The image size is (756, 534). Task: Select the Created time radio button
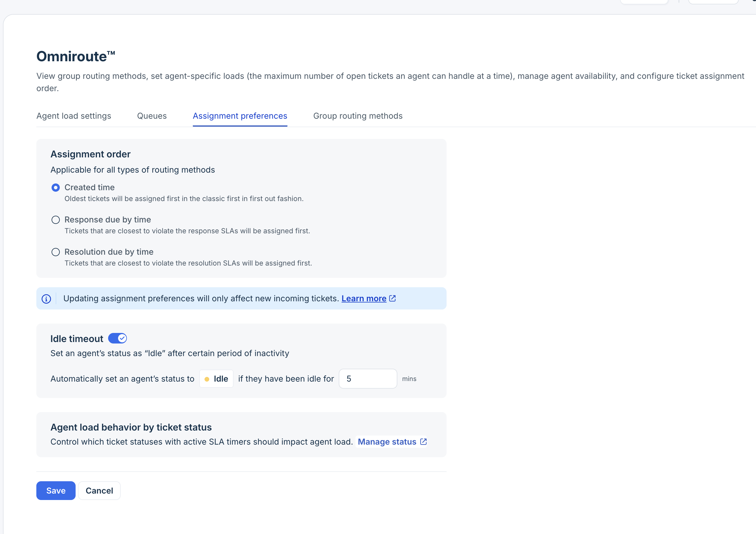coord(56,188)
